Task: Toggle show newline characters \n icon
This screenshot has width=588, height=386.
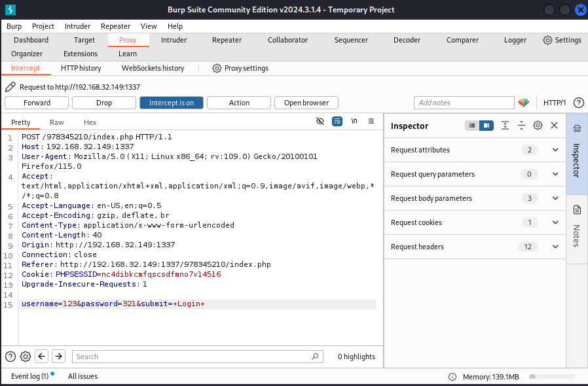Action: (x=354, y=121)
